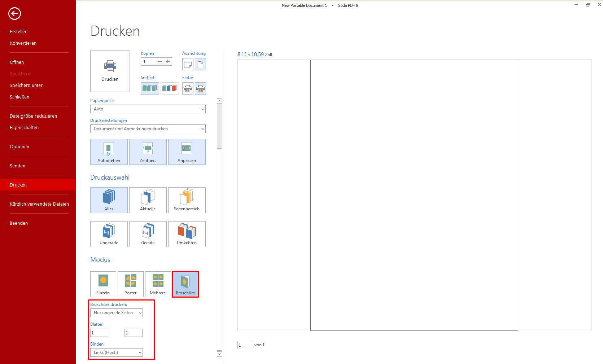Choose collated Sortiert option
Image resolution: width=603 pixels, height=364 pixels.
click(x=150, y=88)
